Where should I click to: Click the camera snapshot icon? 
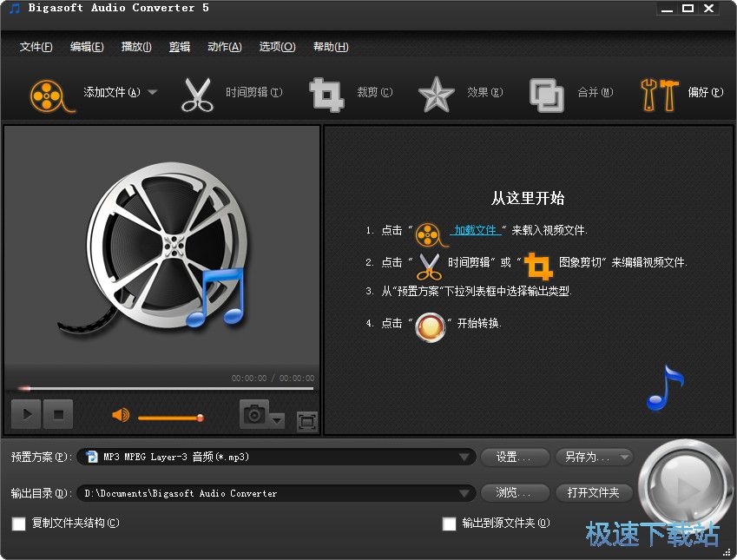coord(253,414)
